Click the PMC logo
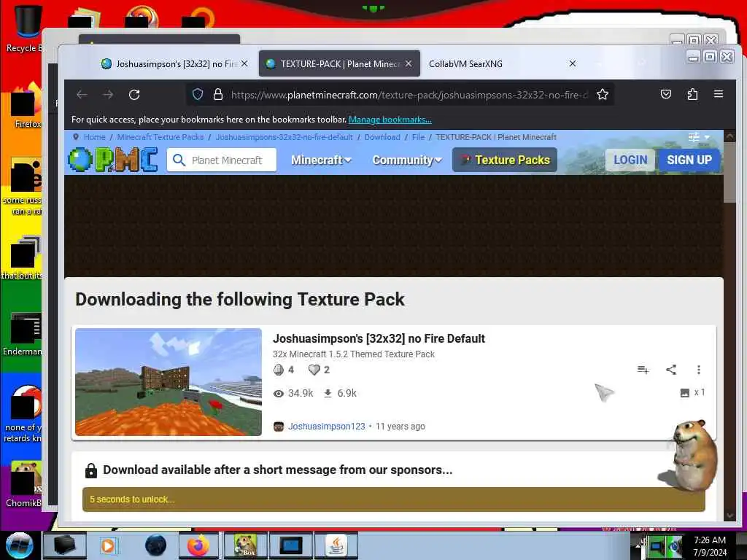The width and height of the screenshot is (747, 560). (x=113, y=160)
